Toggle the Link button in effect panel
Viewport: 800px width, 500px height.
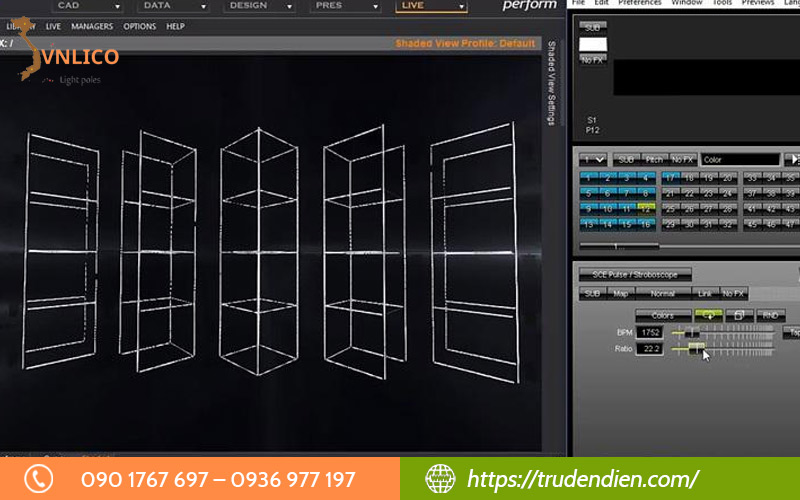[705, 293]
